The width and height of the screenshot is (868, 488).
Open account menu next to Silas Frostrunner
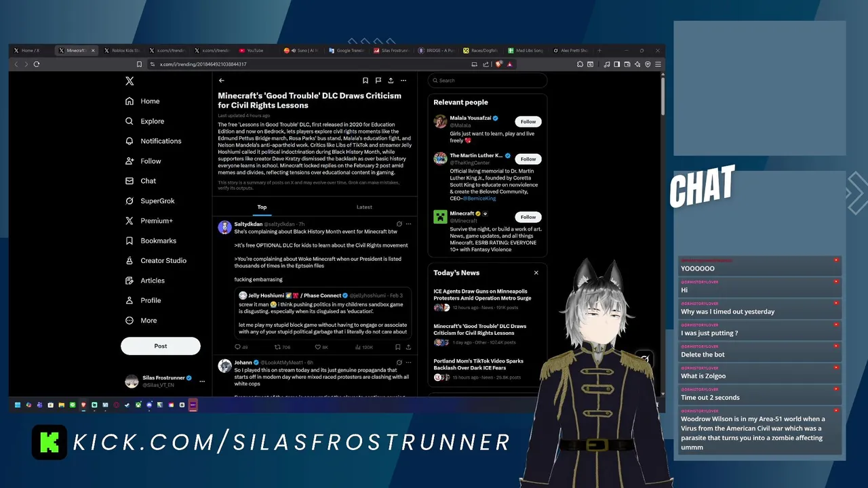201,382
